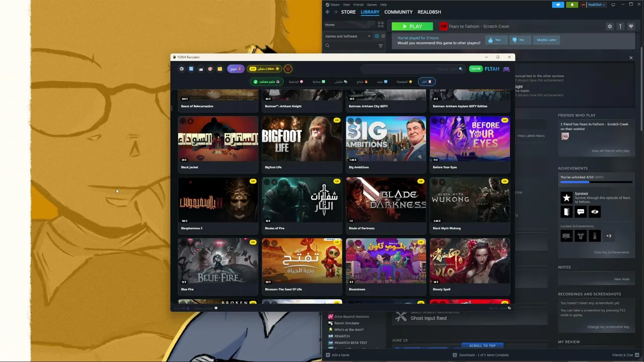Choose Maybe Later on recommendation prompt

[546, 40]
